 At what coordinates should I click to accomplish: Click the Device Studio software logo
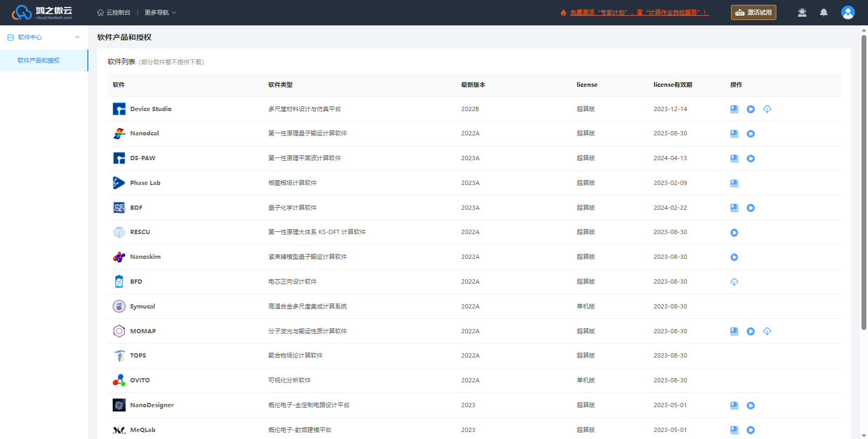click(119, 109)
